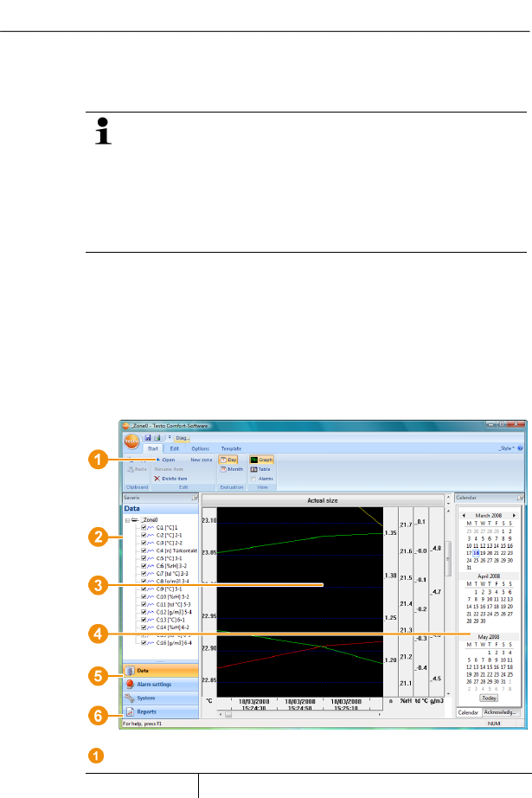532x798 pixels.
Task: Open System via wrench icon
Action: (130, 698)
